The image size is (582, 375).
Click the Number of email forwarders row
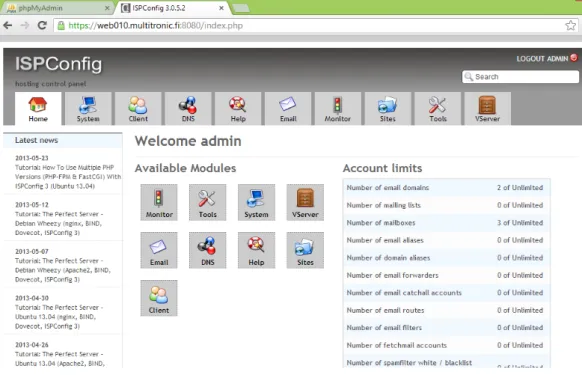[447, 275]
